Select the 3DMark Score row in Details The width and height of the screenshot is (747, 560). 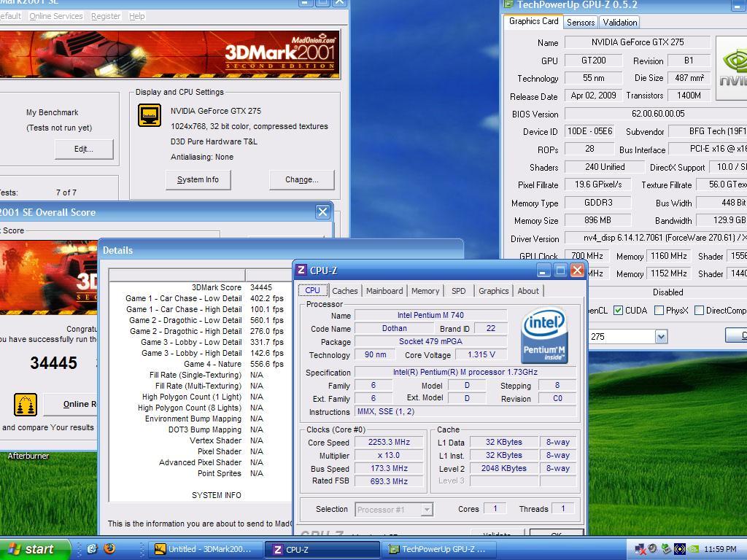(200, 287)
